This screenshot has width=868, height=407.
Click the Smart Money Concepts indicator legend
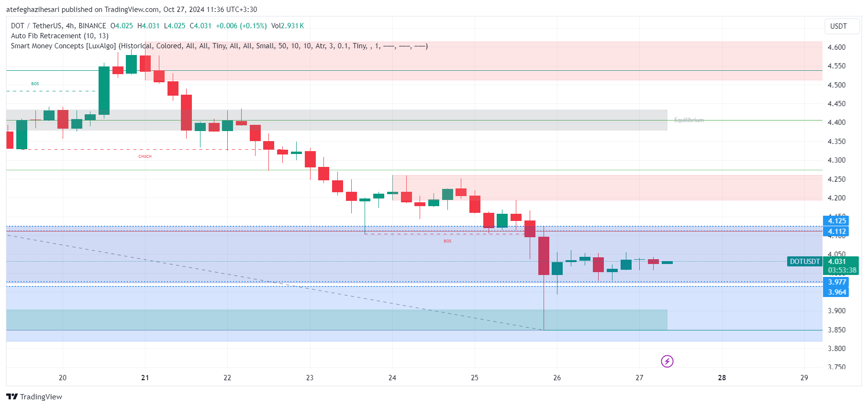pos(219,46)
